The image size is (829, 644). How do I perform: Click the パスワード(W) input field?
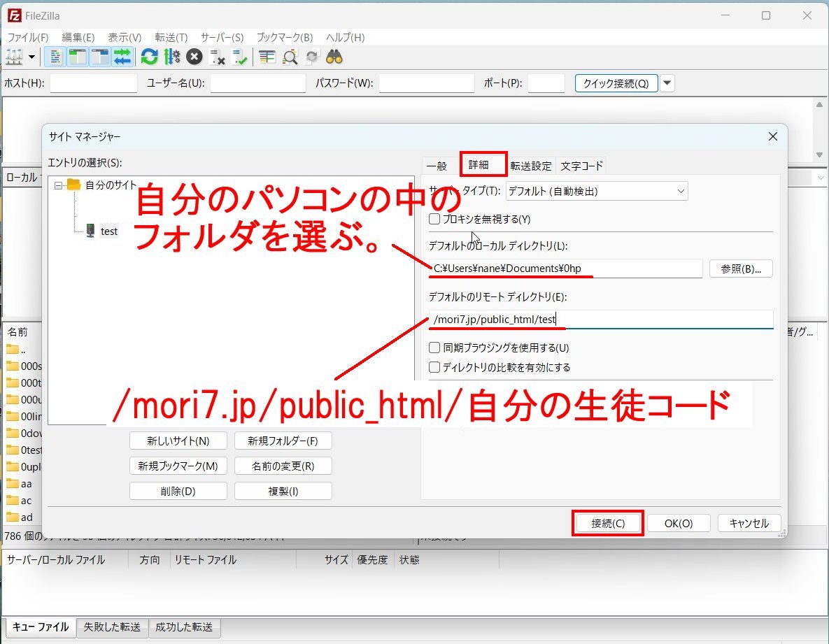[427, 83]
